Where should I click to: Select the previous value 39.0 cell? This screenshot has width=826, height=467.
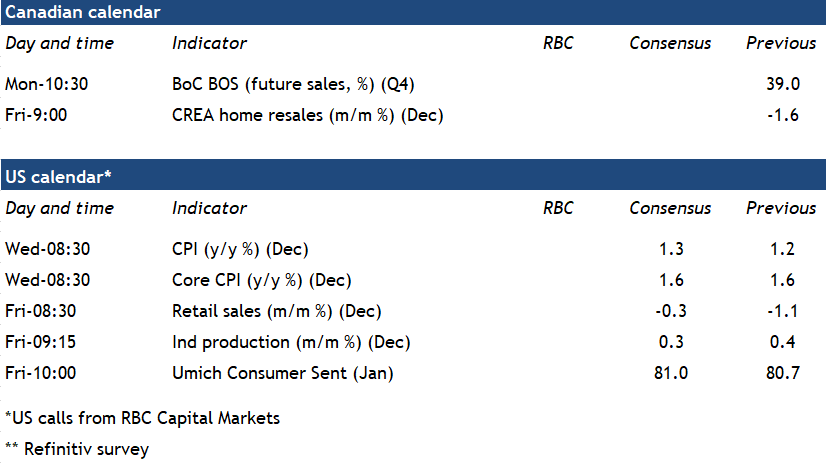coord(780,84)
